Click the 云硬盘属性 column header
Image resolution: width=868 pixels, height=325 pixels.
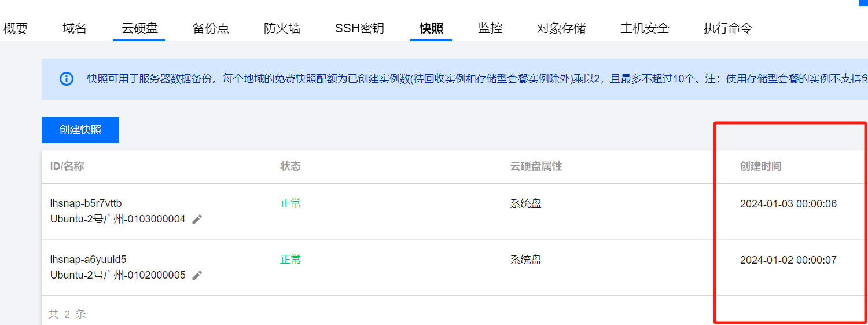[536, 166]
